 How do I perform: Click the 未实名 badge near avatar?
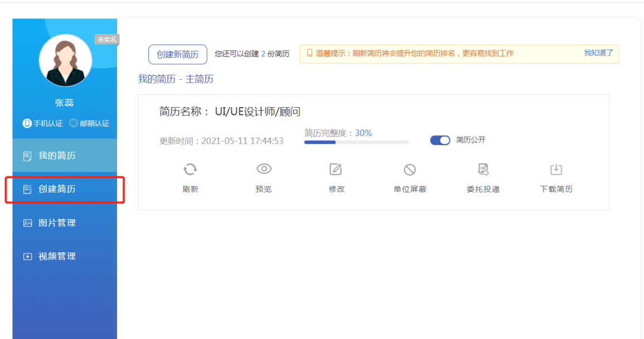(106, 40)
